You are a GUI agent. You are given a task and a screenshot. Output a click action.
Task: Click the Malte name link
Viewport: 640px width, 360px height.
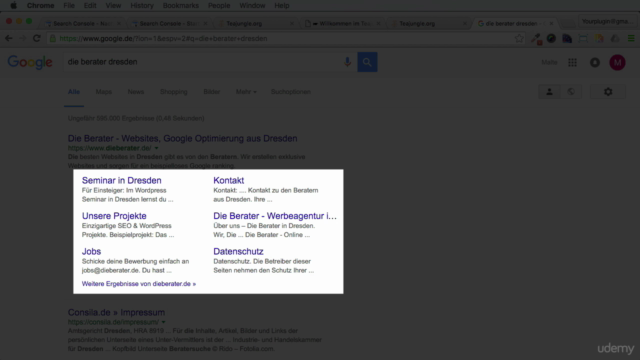549,62
